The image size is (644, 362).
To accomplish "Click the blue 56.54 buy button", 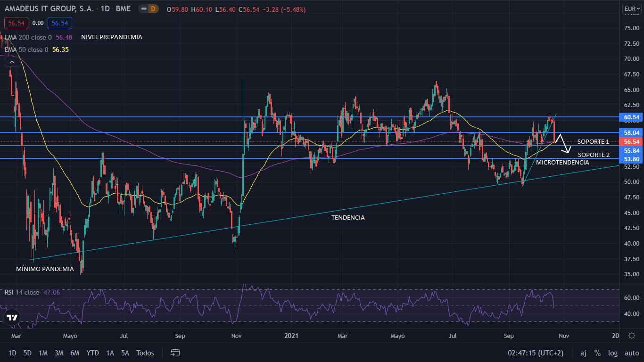I will tap(60, 23).
